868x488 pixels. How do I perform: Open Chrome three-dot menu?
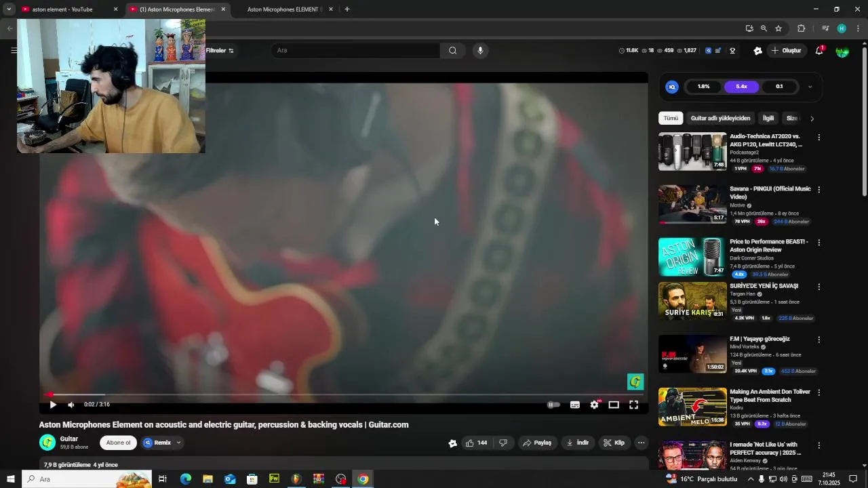[859, 28]
